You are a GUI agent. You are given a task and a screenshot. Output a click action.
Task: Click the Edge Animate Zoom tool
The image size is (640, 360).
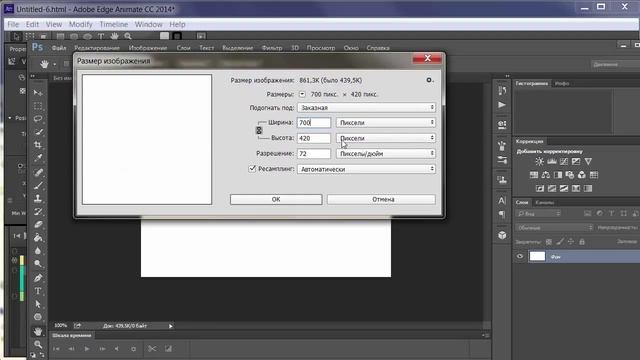click(128, 36)
